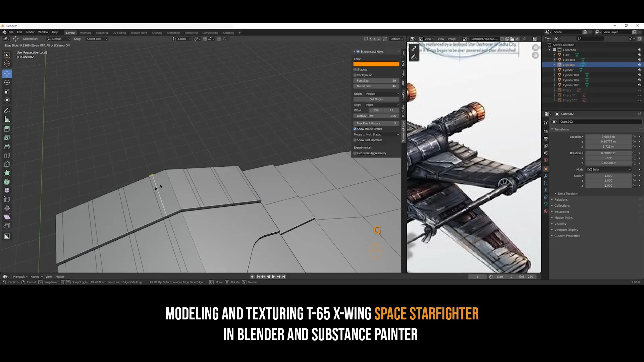Adjust the Font Size slider

tap(376, 81)
